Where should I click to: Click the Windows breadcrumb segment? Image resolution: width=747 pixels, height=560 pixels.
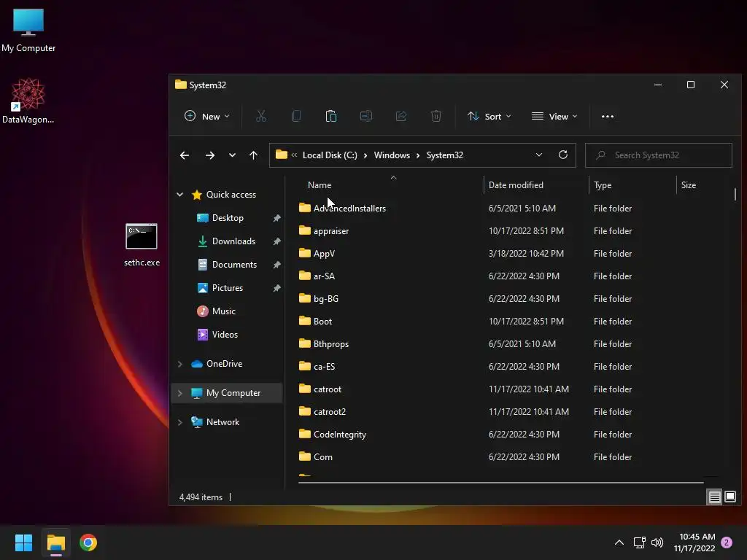click(x=392, y=155)
